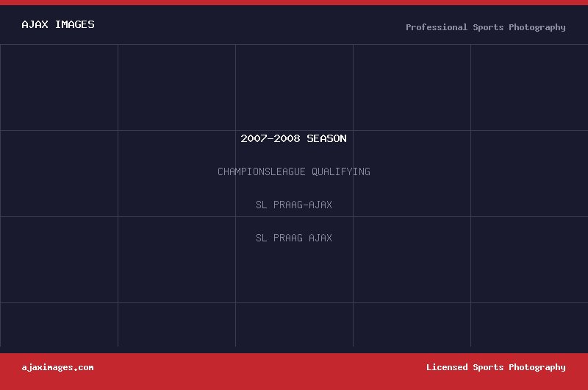Open the CHAMPIONSLEAGUE QUALIFYING link
This screenshot has height=390, width=588.
pyautogui.click(x=293, y=171)
